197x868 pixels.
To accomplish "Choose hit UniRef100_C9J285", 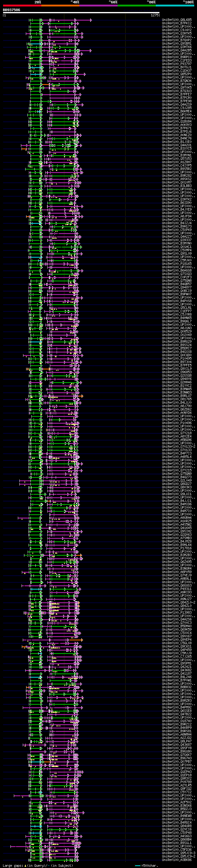I will coord(177,108).
